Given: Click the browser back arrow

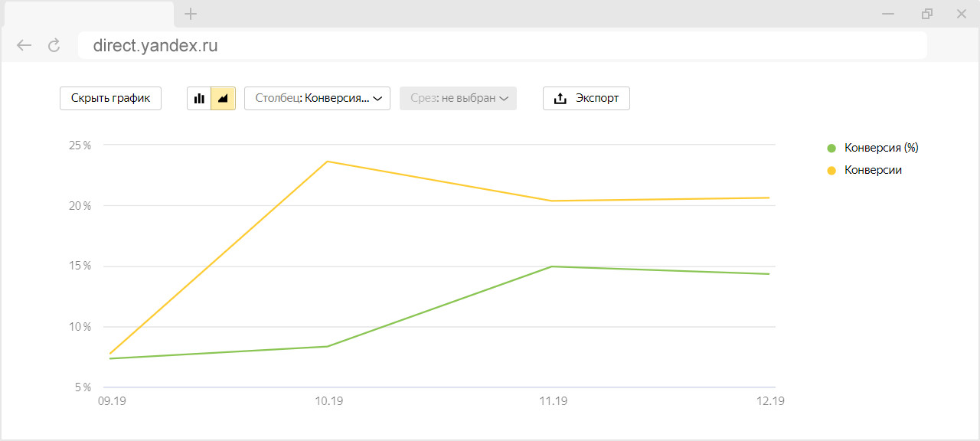Looking at the screenshot, I should [x=24, y=46].
